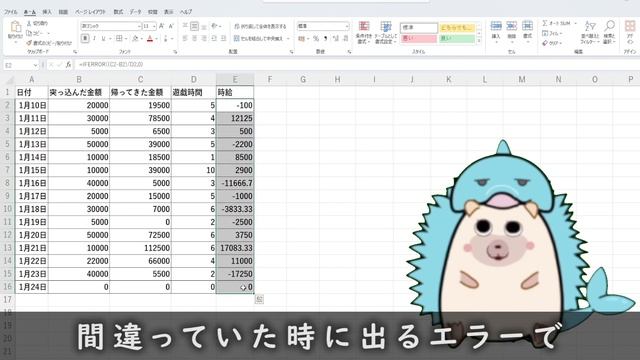640x360 pixels.
Task: Click the AutoSum sigma button
Action: point(556,23)
